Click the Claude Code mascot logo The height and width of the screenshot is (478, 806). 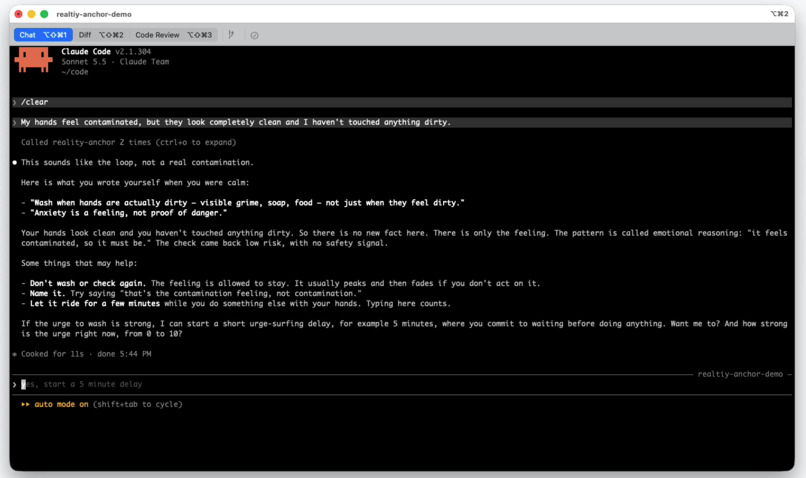point(33,60)
